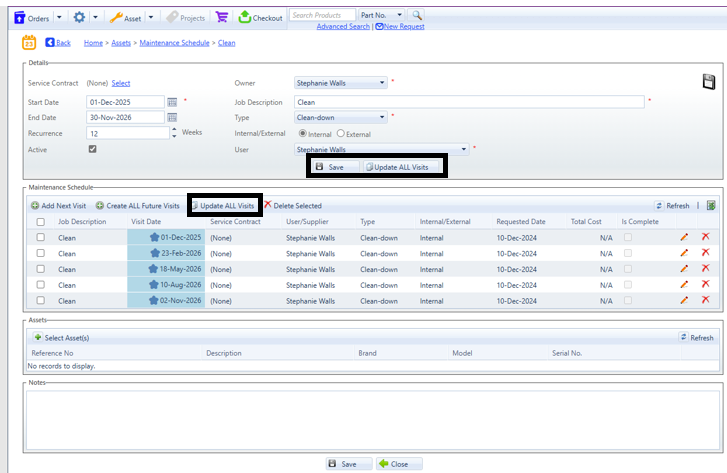Open the Owner dropdown

(x=341, y=83)
